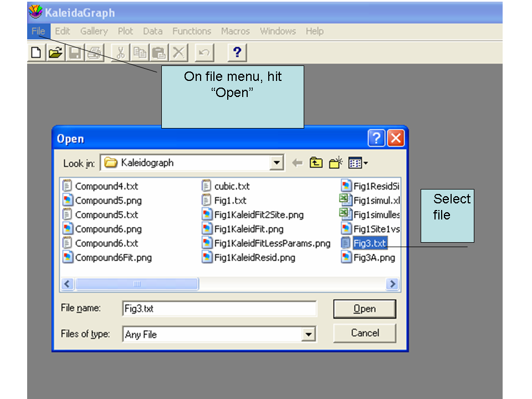Viewport: 532px width, 399px height.
Task: Open the Help menu
Action: click(x=315, y=31)
